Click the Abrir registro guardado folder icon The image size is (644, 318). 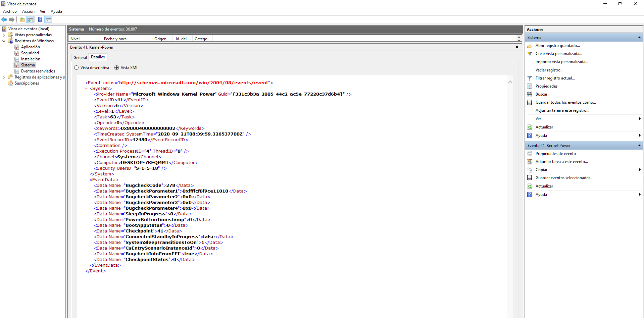pos(530,46)
